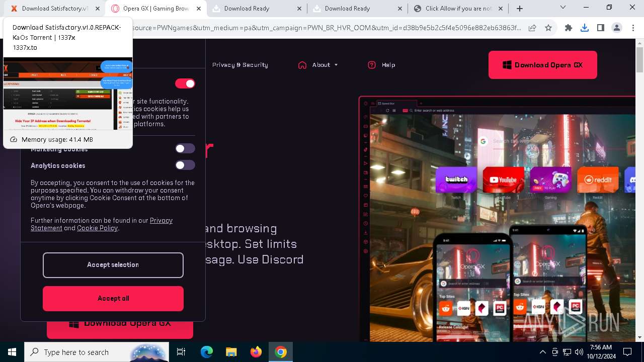Enable the Marketing cookies toggle
This screenshot has width=644, height=362.
tap(185, 148)
